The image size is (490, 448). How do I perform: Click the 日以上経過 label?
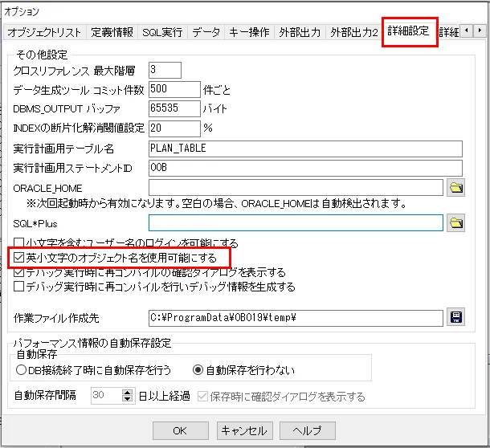pyautogui.click(x=165, y=396)
